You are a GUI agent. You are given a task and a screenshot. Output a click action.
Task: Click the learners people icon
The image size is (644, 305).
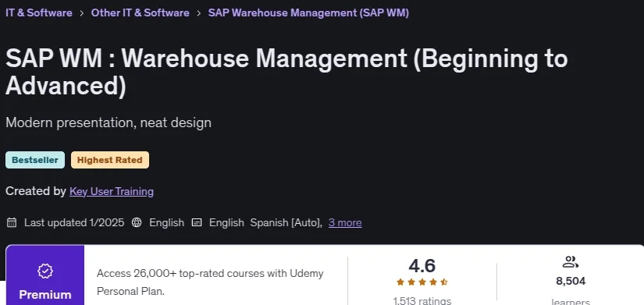[x=570, y=262]
